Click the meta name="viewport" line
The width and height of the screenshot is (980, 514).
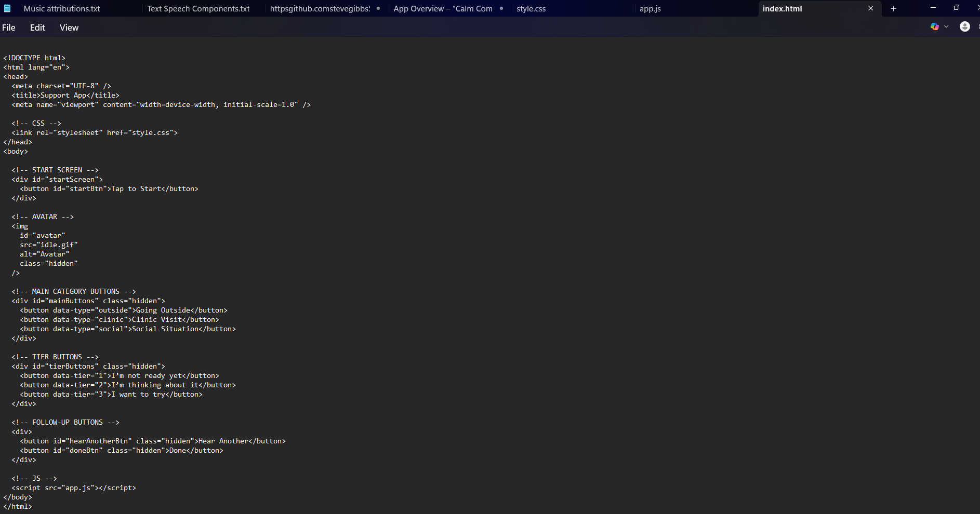161,104
